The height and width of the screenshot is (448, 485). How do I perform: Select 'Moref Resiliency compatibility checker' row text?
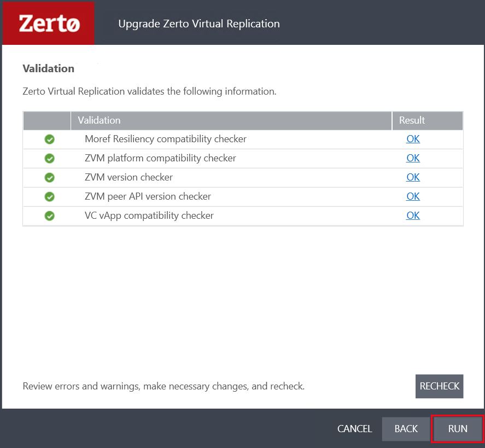pos(166,139)
